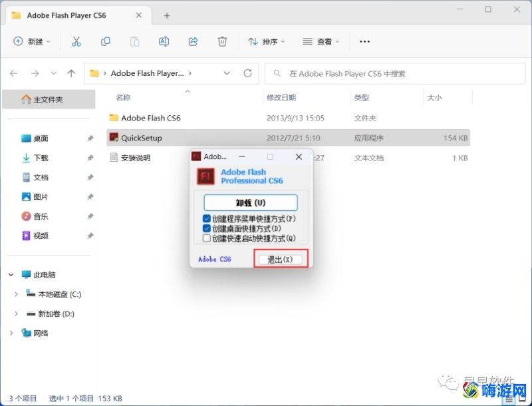
Task: Sort by 类型 column header
Action: 361,98
